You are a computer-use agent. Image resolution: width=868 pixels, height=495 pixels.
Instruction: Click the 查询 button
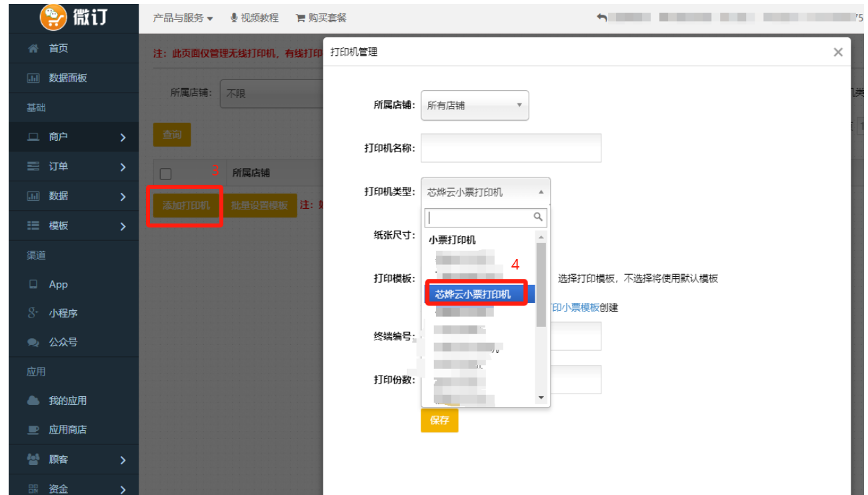[172, 135]
